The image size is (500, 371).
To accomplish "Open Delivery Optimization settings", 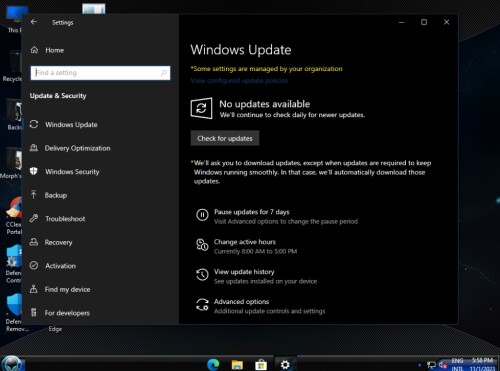I will (77, 148).
